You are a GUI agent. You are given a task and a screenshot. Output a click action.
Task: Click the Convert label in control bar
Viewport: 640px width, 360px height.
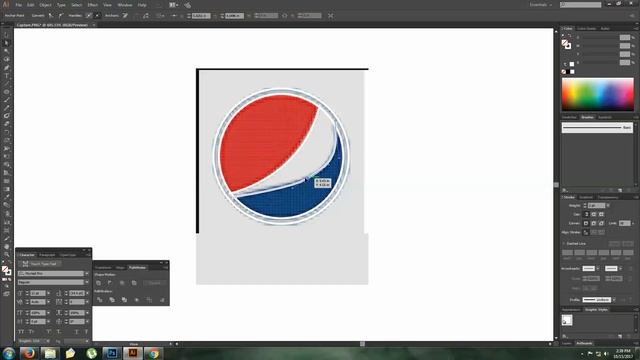tap(38, 16)
